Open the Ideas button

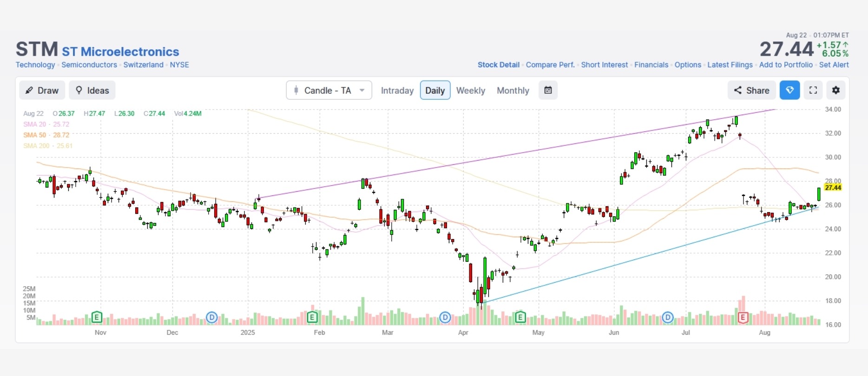tap(92, 91)
